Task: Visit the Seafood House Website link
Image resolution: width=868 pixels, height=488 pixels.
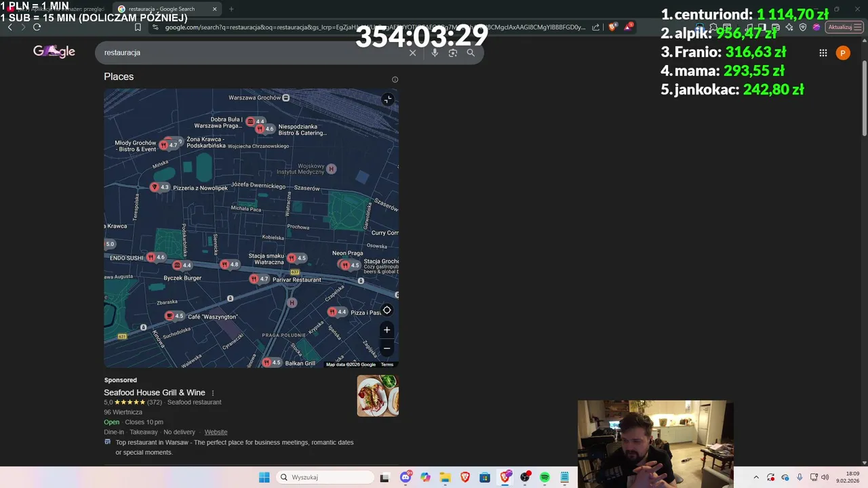Action: tap(216, 432)
